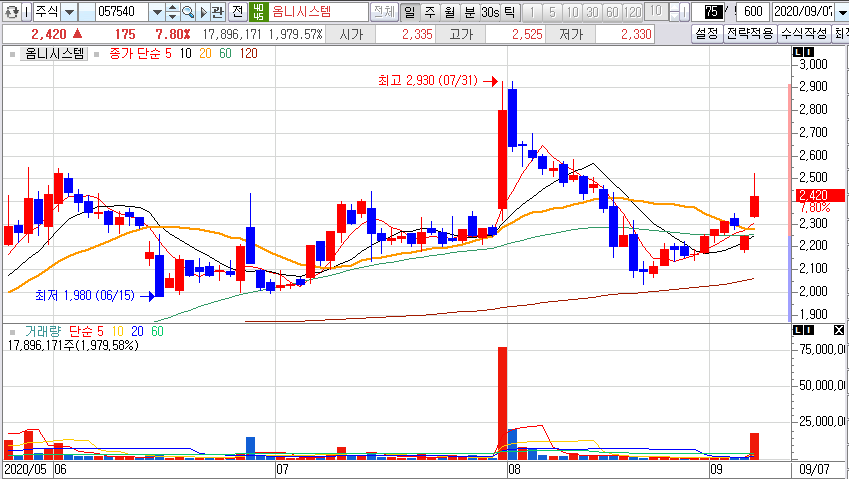The image size is (849, 479).
Task: Switch chart to 틱 tick candles
Action: click(510, 11)
